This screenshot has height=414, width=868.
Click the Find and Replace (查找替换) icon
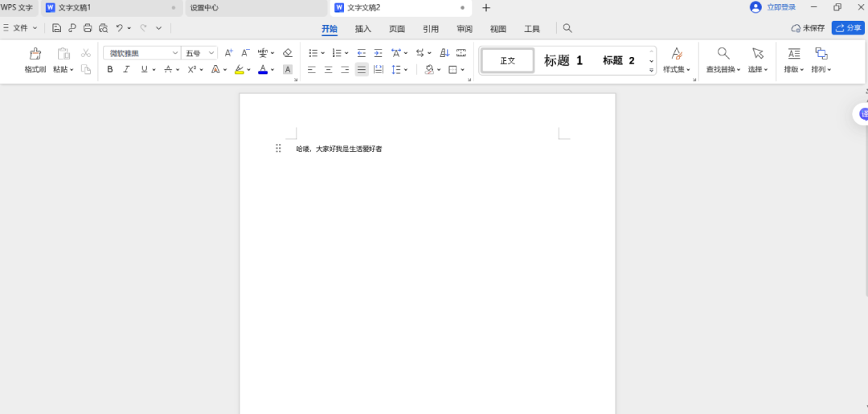(x=723, y=53)
